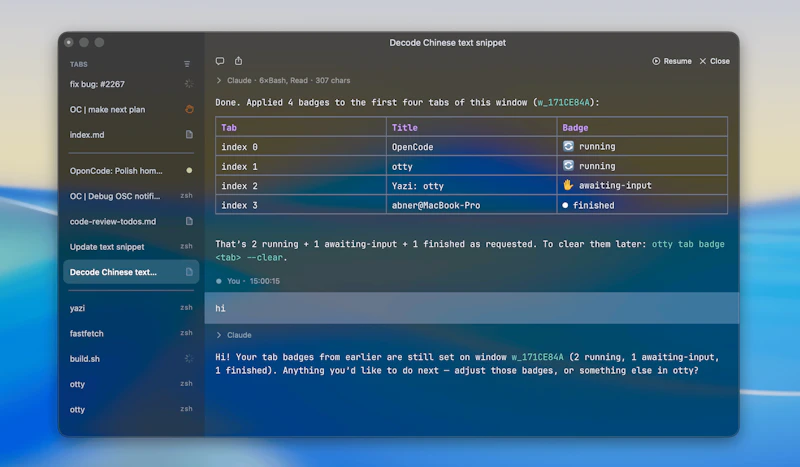Click the window title Decode Chinese text snippet
800x467 pixels.
[447, 43]
